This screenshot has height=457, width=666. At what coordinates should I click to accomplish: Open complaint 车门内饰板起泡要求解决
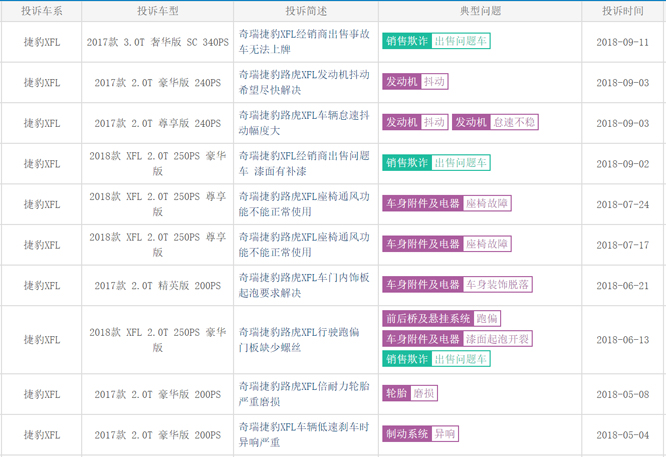[x=304, y=285]
